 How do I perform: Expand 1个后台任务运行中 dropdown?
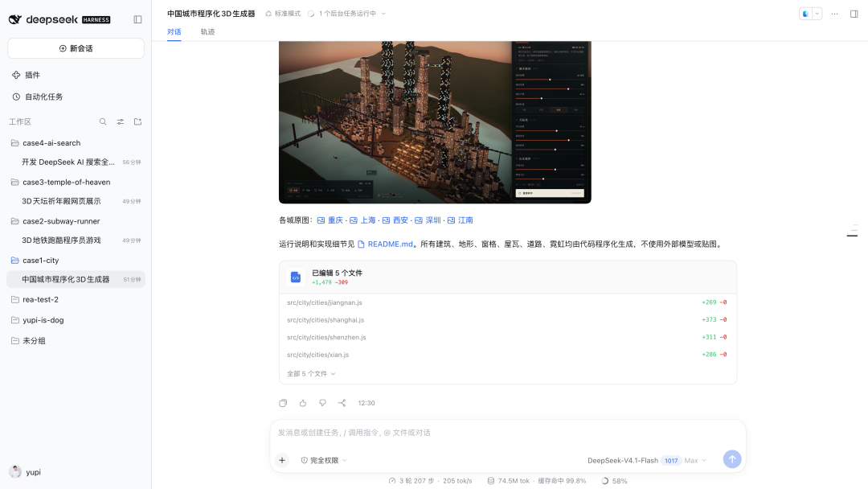(x=347, y=14)
